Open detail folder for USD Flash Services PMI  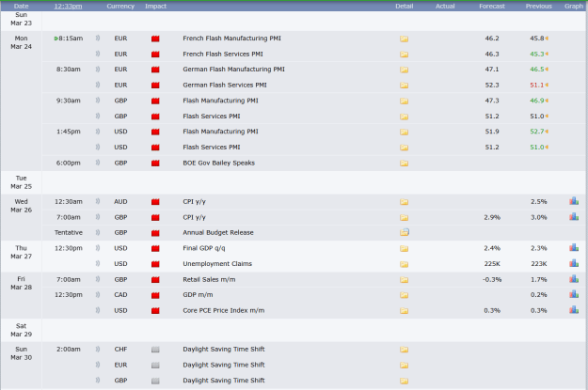(404, 148)
